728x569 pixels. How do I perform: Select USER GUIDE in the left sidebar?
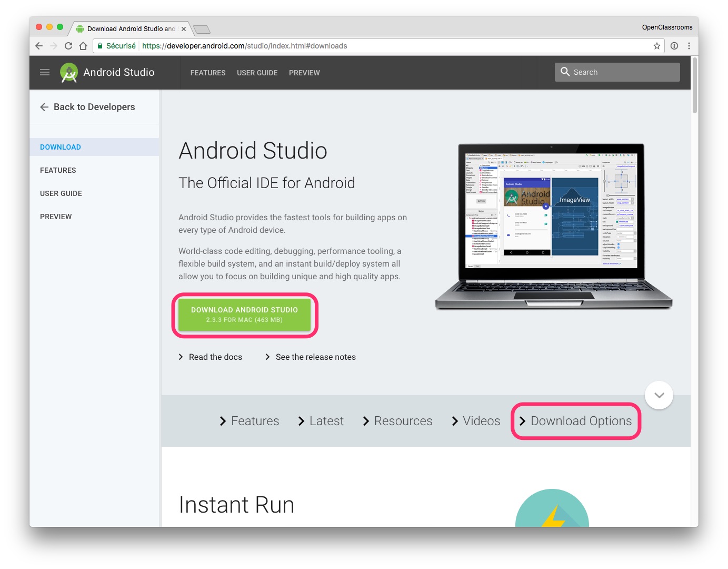tap(61, 193)
